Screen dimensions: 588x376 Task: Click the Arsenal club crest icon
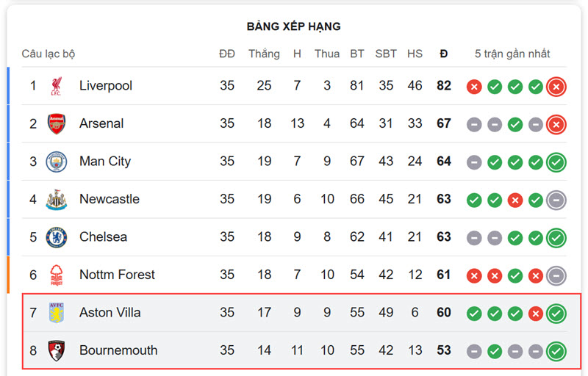[57, 123]
